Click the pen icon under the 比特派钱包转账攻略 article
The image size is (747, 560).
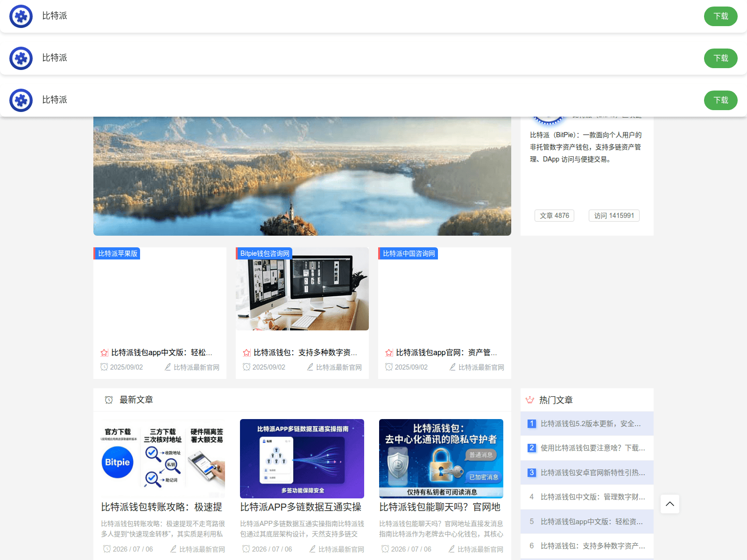(174, 549)
